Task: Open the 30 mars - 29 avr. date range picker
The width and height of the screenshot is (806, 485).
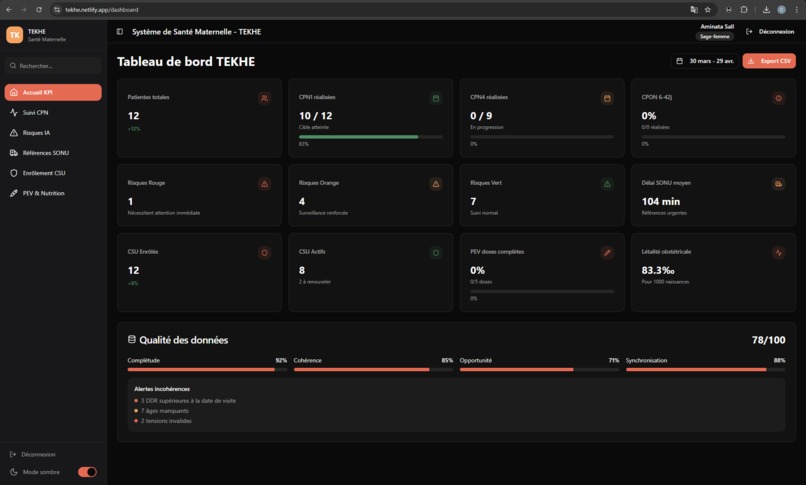Action: click(x=705, y=61)
